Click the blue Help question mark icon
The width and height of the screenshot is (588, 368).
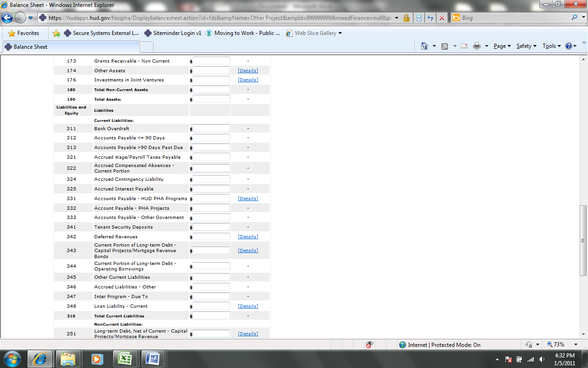point(569,46)
